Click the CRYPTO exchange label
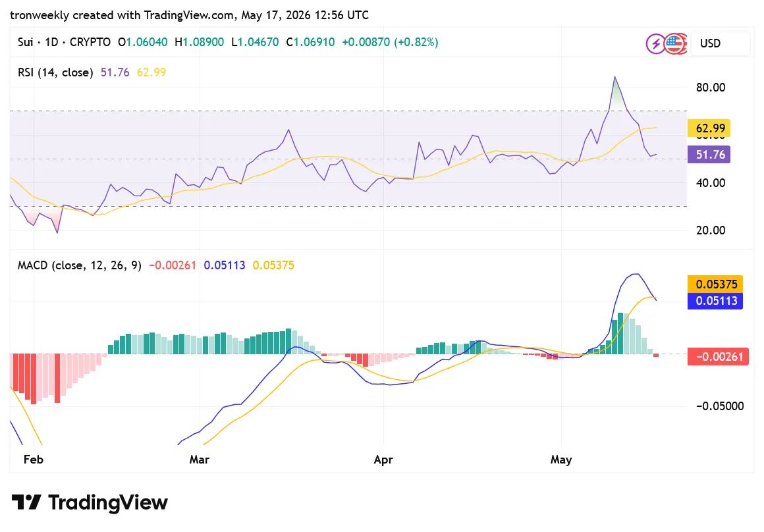 tap(90, 42)
